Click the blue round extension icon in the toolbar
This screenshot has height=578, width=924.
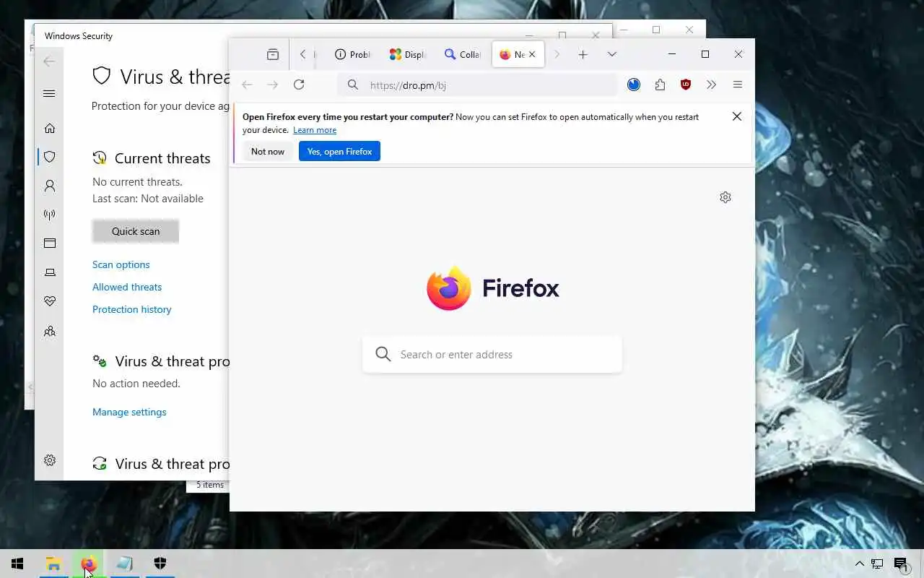pyautogui.click(x=634, y=85)
